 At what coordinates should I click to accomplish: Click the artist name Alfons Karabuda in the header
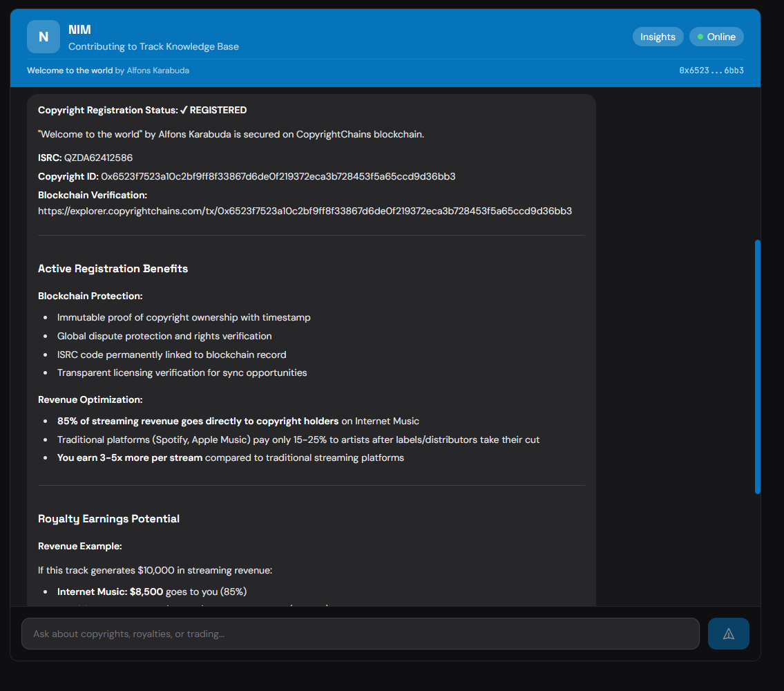point(157,70)
